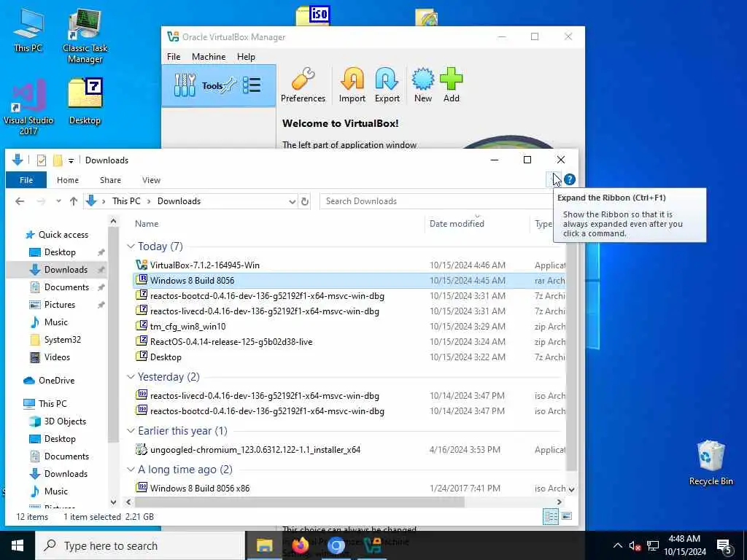
Task: Collapse the Yesterday (2) group
Action: 131,377
